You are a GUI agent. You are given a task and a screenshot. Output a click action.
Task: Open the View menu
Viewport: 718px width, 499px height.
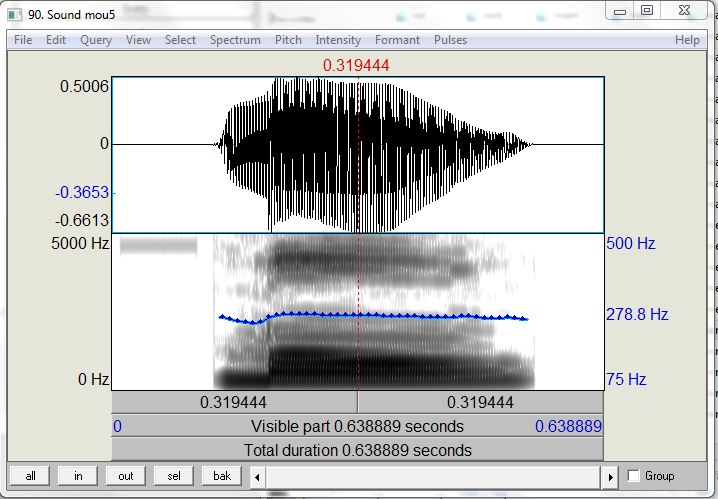tap(138, 40)
